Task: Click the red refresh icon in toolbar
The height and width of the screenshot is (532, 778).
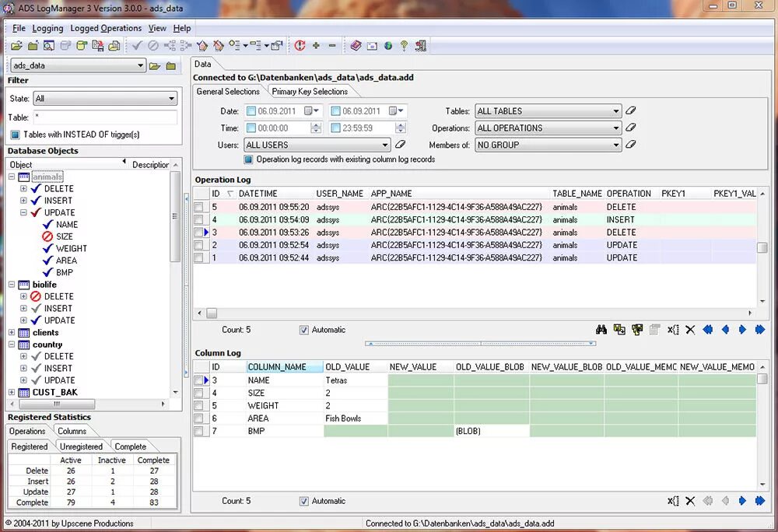Action: click(x=300, y=46)
